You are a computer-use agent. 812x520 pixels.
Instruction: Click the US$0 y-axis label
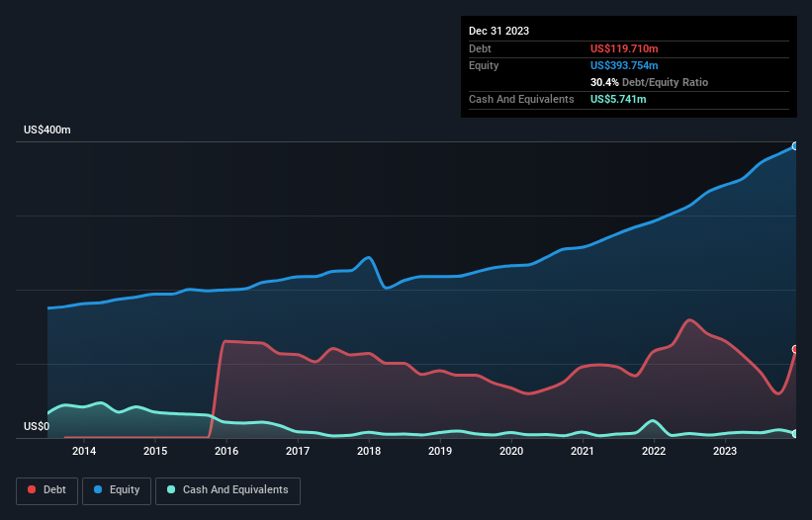[37, 426]
